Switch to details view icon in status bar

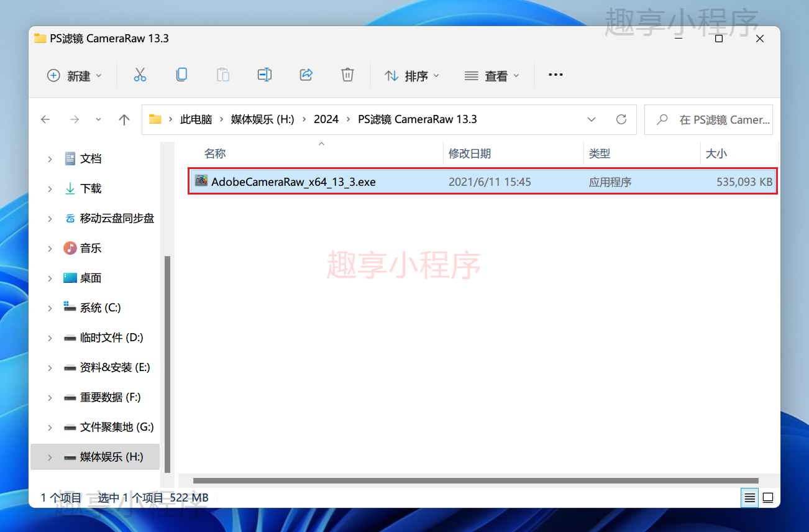pyautogui.click(x=750, y=498)
